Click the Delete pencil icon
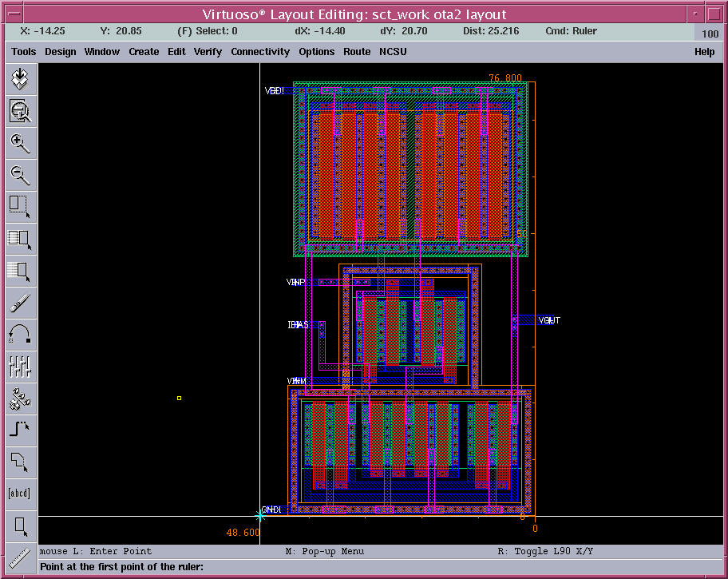Image resolution: width=728 pixels, height=579 pixels. tap(21, 303)
